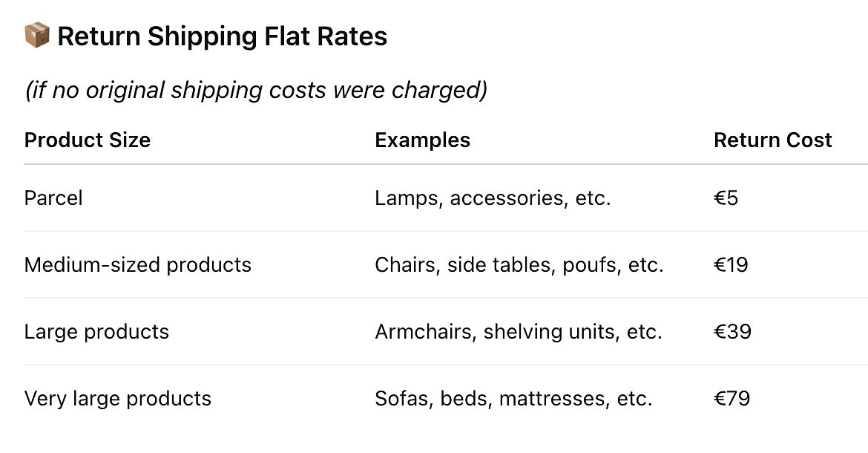Click the €79 return cost
868x453 pixels.
point(731,399)
